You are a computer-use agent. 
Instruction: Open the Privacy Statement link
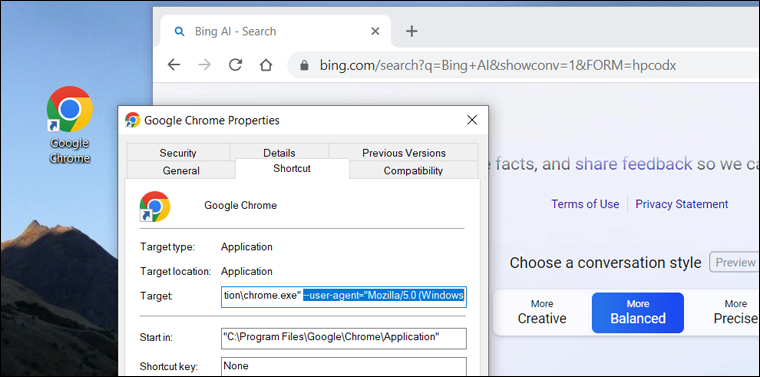[681, 204]
